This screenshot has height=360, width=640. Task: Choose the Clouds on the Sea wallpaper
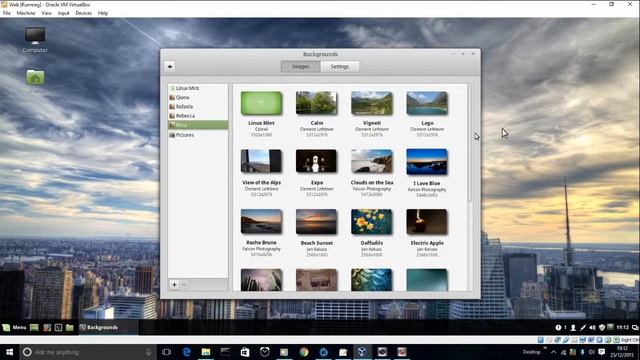(371, 161)
